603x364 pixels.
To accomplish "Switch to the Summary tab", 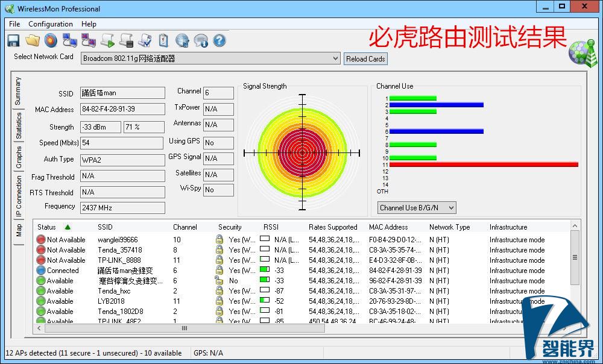I will click(17, 91).
